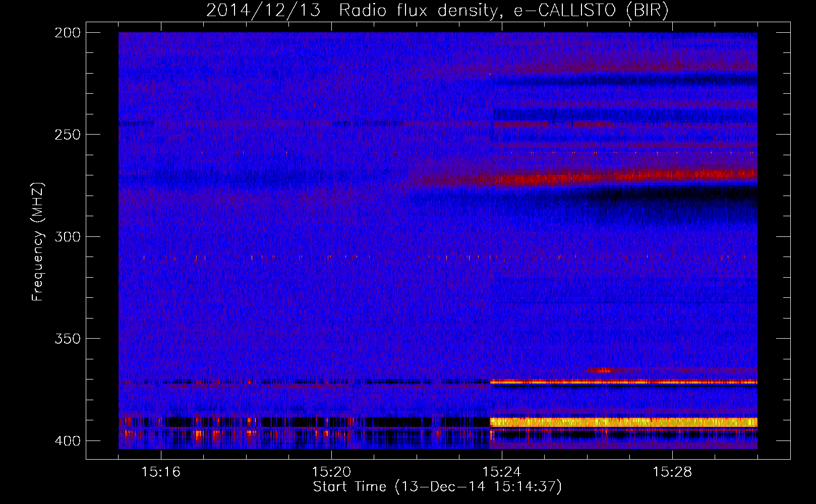The height and width of the screenshot is (504, 816).
Task: Click the 15:16 time tick label
Action: pos(161,472)
